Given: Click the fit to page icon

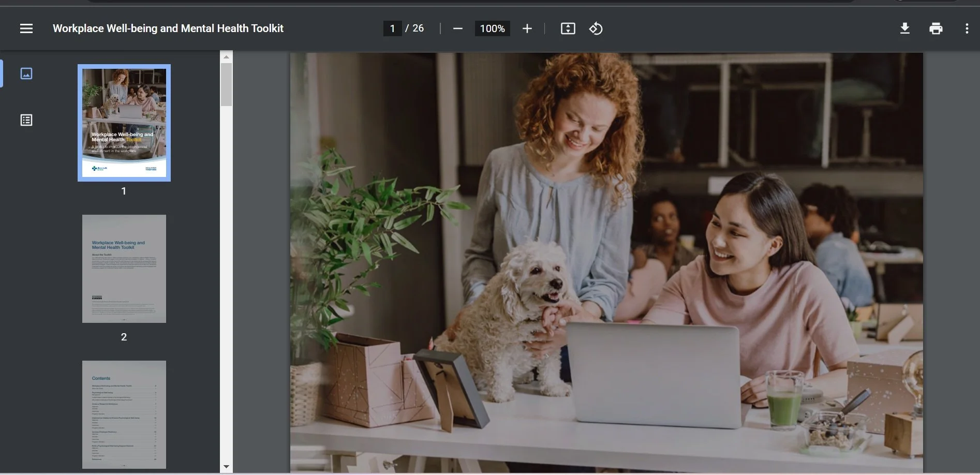Looking at the screenshot, I should [x=568, y=28].
